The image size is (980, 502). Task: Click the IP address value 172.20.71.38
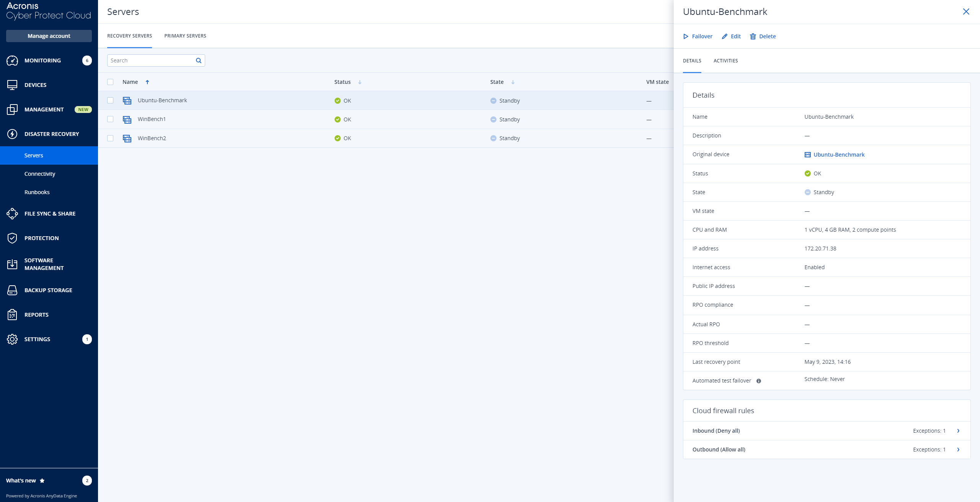pos(820,249)
